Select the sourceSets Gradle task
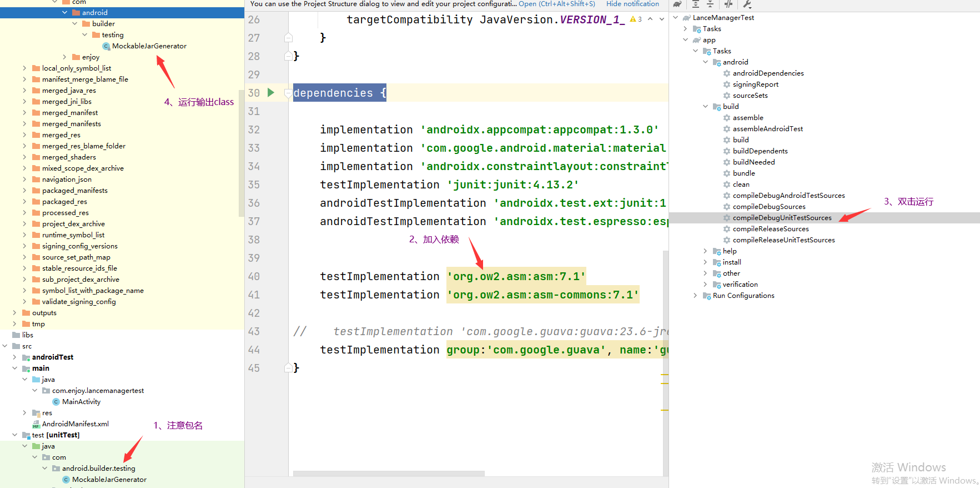 coord(750,96)
